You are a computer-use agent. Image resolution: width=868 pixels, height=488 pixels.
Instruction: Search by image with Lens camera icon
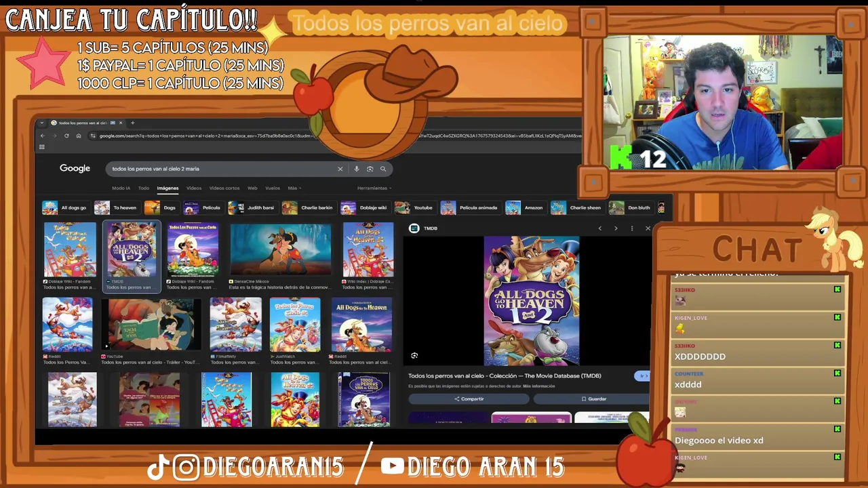point(370,169)
